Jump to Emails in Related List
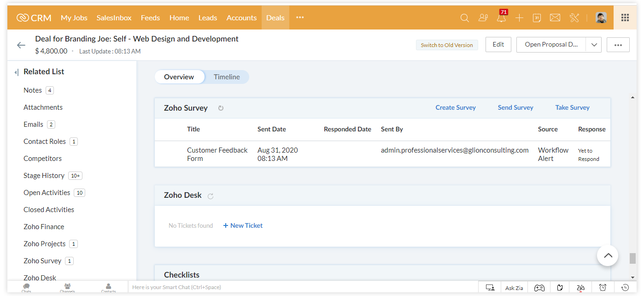The image size is (644, 296). [33, 124]
